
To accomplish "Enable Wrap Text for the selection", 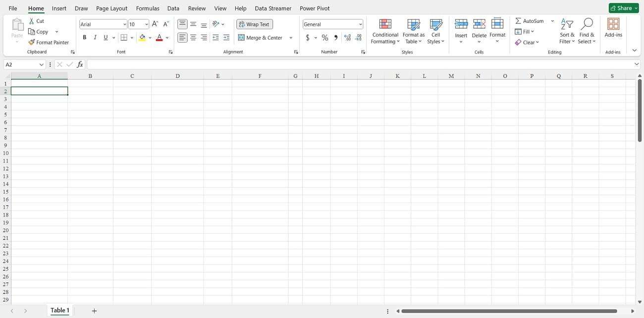I will [x=254, y=24].
